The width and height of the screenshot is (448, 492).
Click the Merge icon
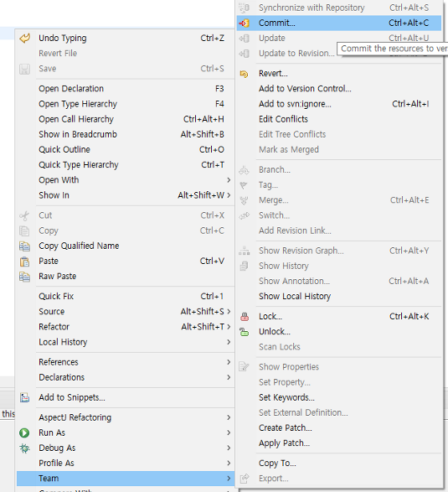point(244,200)
